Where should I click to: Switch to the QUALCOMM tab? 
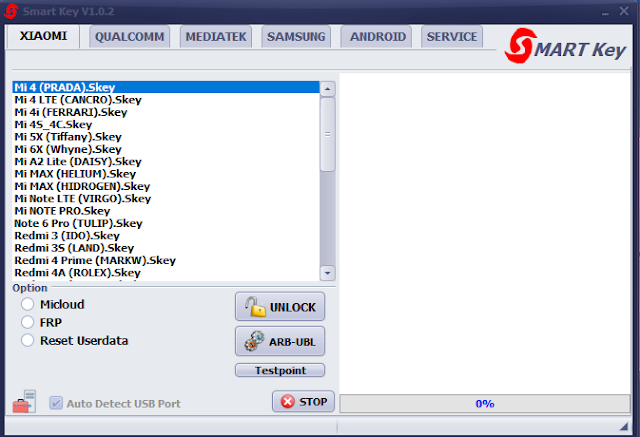click(129, 37)
